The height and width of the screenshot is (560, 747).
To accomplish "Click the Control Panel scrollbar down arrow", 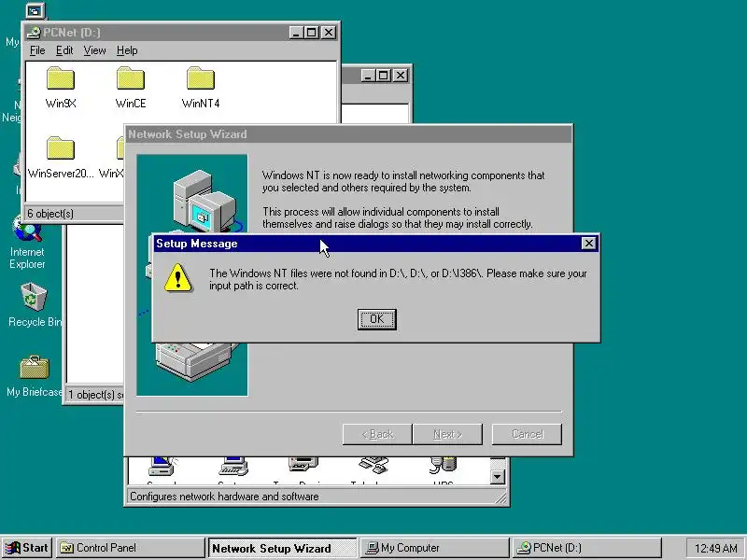I will [x=498, y=477].
